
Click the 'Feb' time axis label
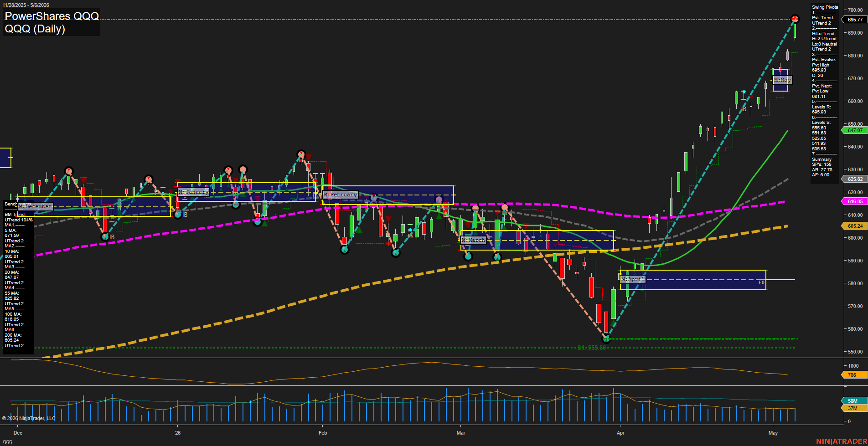(323, 433)
